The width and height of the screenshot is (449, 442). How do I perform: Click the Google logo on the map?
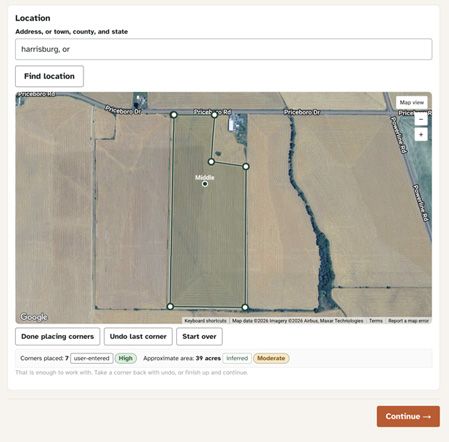(34, 317)
